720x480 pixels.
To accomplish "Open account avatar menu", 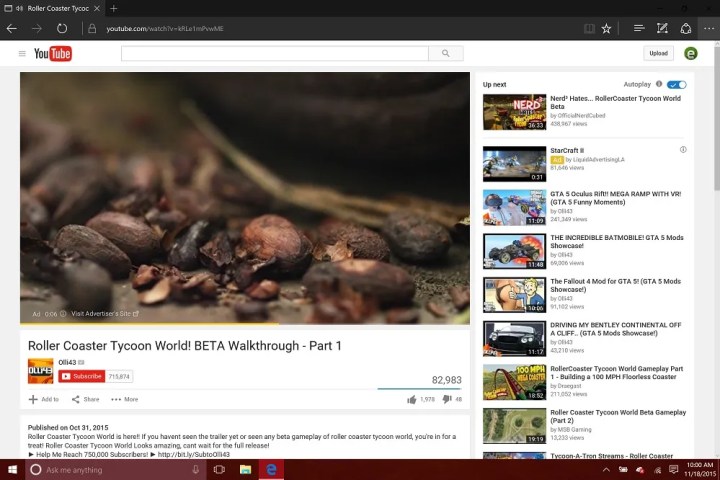I will [691, 53].
